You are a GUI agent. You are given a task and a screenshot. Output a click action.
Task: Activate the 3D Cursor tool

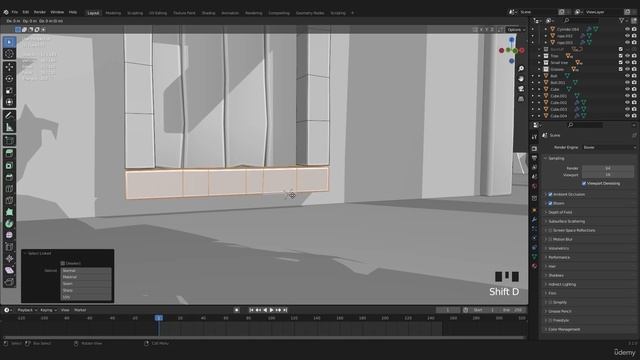pyautogui.click(x=9, y=54)
